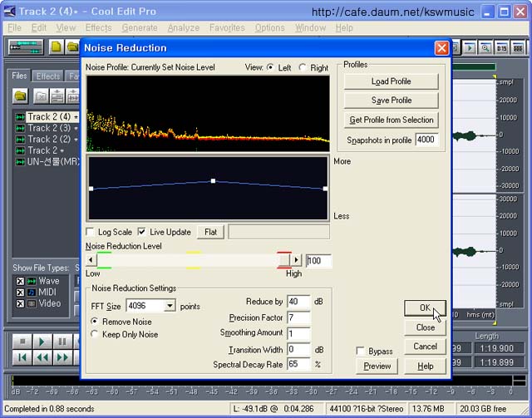Screen dimensions: 532x418
Task: Open the Favorites menu
Action: coord(227,27)
